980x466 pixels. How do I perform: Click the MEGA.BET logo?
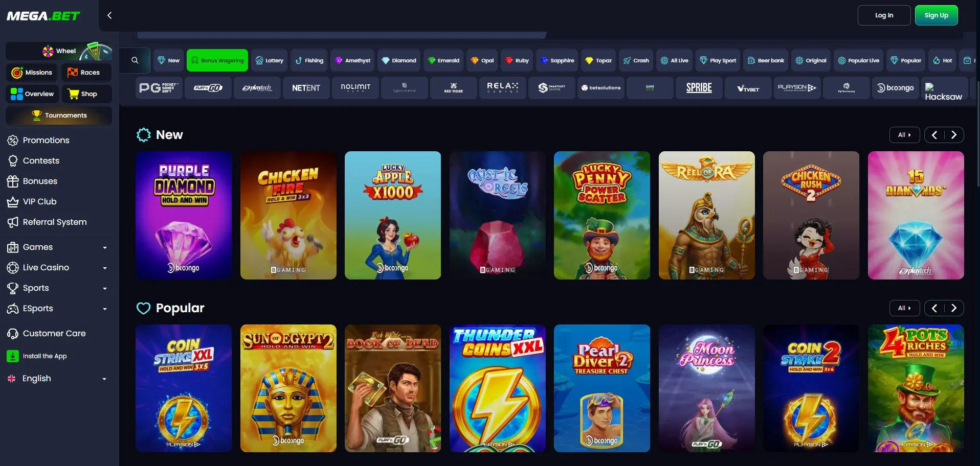point(43,16)
